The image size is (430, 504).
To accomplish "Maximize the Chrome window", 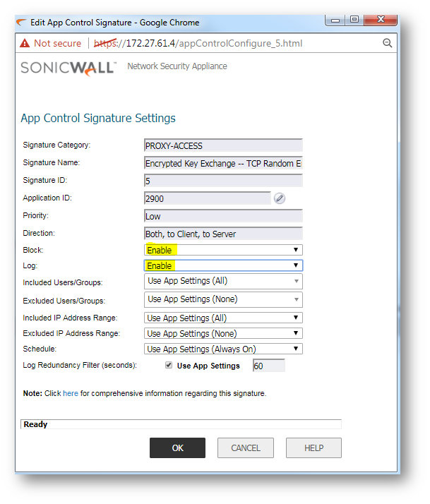I will [x=354, y=20].
